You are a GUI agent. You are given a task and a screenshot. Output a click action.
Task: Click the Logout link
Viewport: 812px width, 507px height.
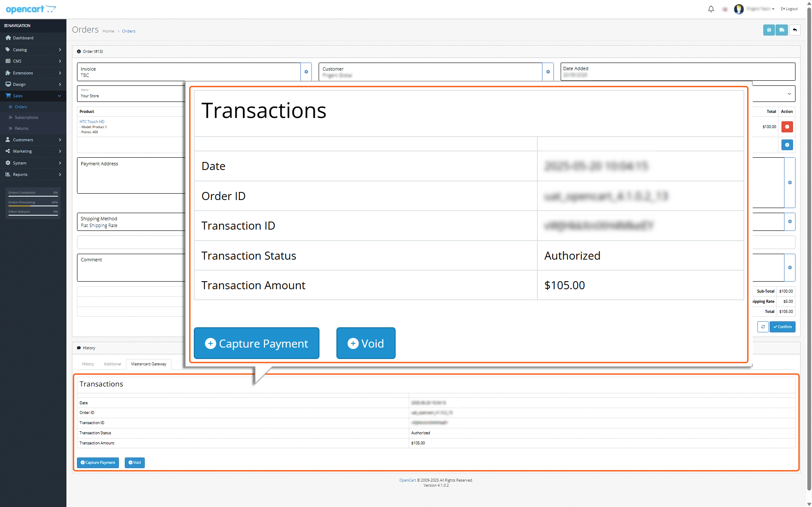790,9
